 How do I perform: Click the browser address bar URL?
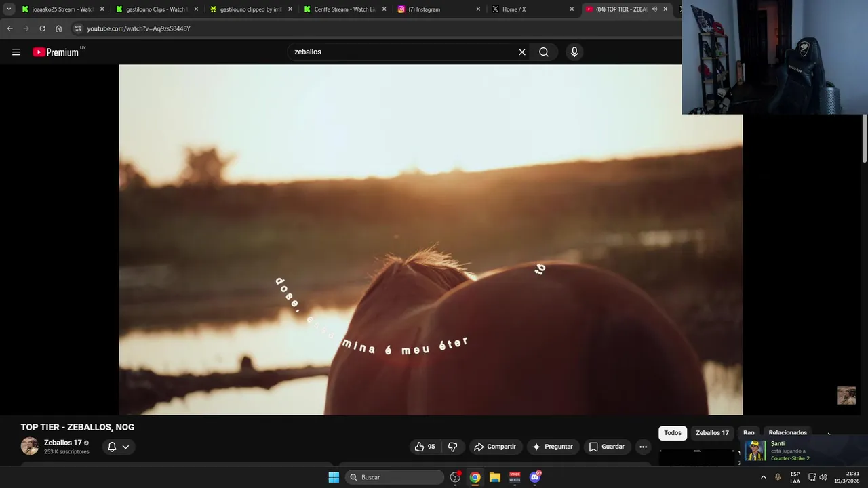[x=138, y=28]
